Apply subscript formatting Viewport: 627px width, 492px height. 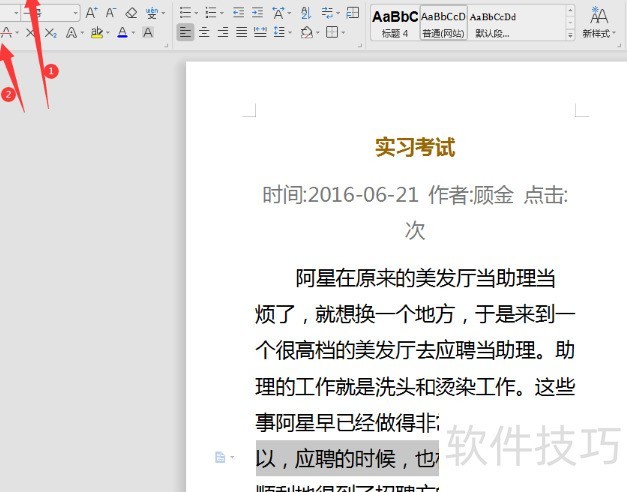[x=50, y=33]
